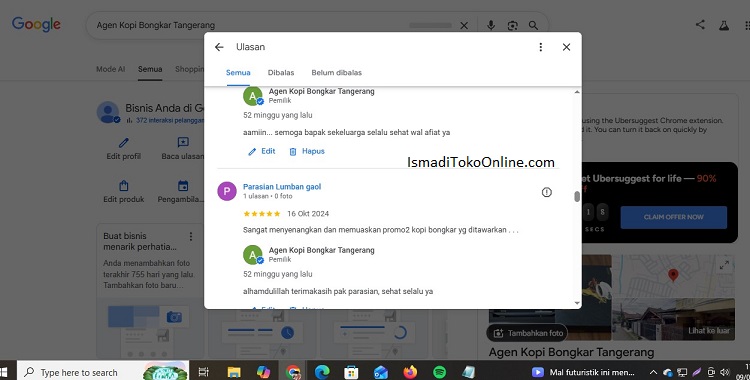The width and height of the screenshot is (750, 380).
Task: Click the red location pin on the map
Action: [x=673, y=275]
